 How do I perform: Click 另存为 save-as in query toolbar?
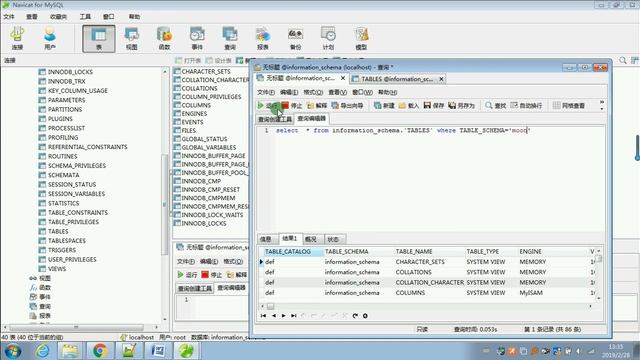coord(462,105)
